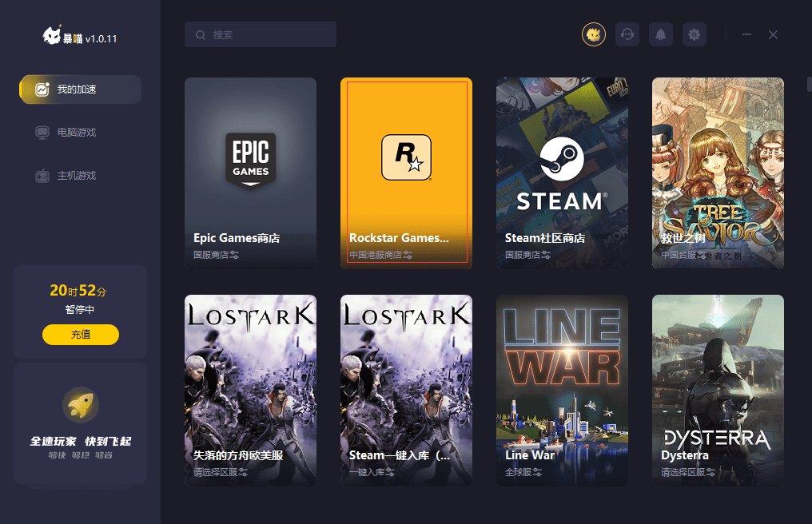812x524 pixels.
Task: Change 全球服 region for Line War
Action: tap(523, 472)
